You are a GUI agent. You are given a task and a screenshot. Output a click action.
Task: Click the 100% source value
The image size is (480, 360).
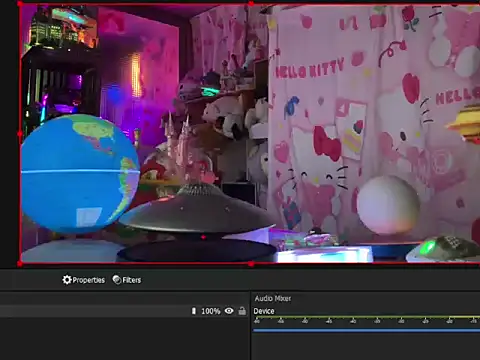pos(211,311)
